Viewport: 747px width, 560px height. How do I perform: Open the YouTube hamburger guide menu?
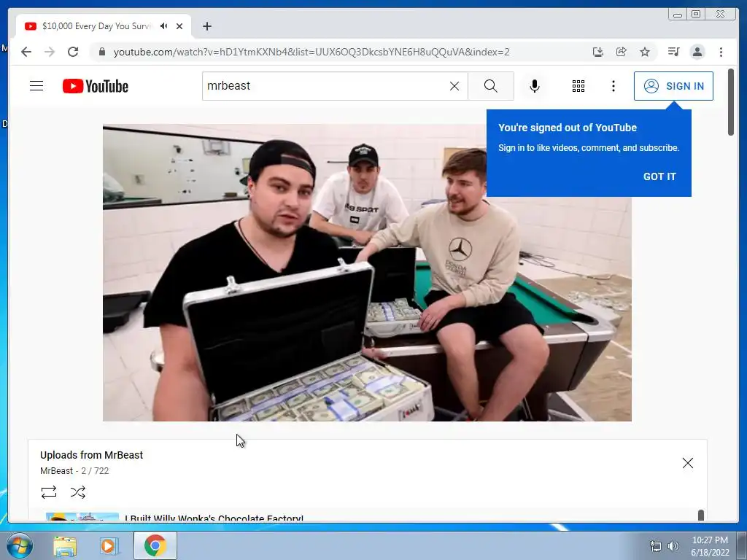pos(36,86)
